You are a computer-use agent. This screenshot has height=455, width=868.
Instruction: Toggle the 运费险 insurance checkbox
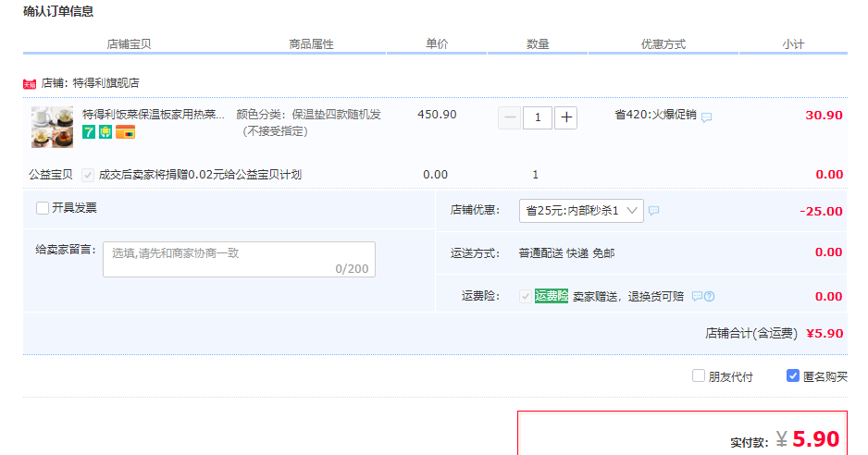[526, 296]
